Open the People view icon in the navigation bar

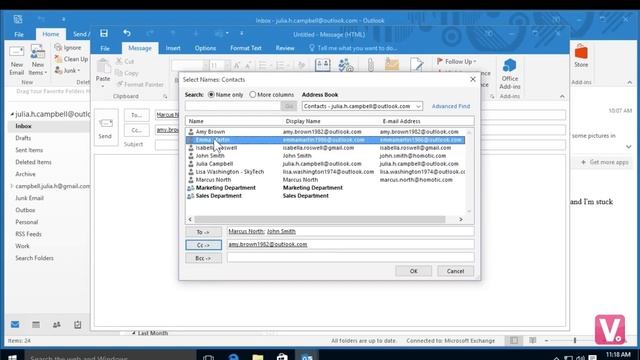coord(57,324)
